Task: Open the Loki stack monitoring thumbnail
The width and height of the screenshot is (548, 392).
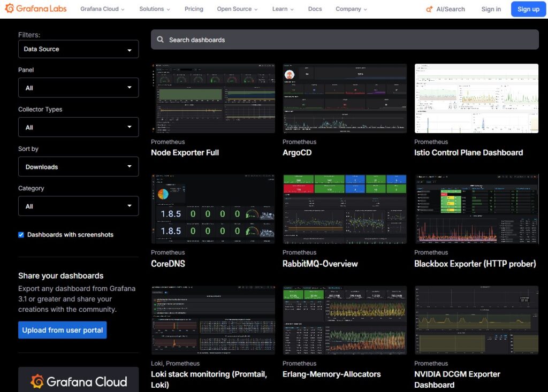Action: click(213, 320)
